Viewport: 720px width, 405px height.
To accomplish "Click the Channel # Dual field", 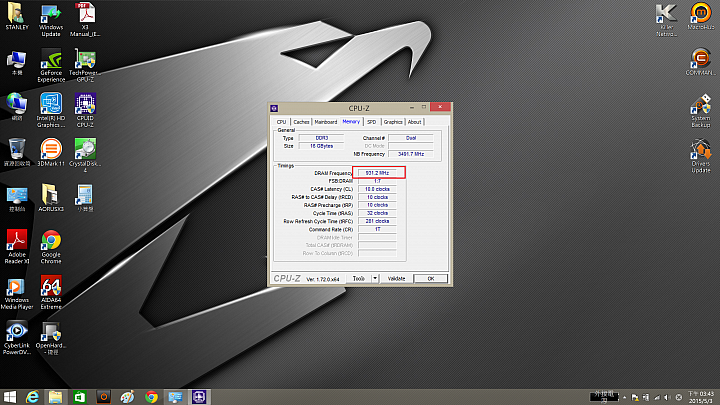I will tap(411, 138).
